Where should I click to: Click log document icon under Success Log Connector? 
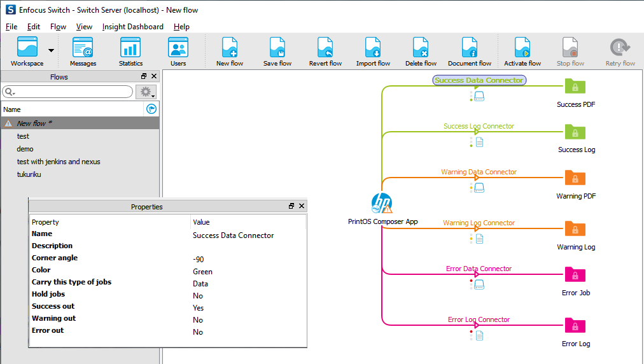[479, 143]
